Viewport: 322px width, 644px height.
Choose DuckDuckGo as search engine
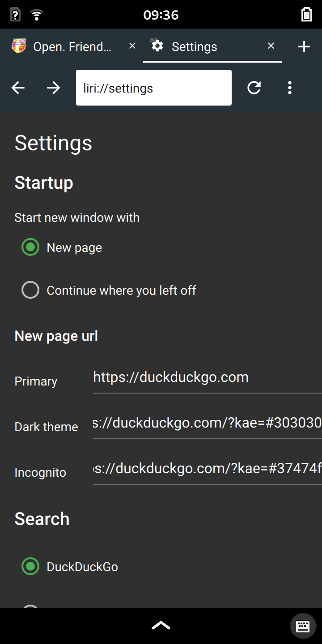point(30,567)
